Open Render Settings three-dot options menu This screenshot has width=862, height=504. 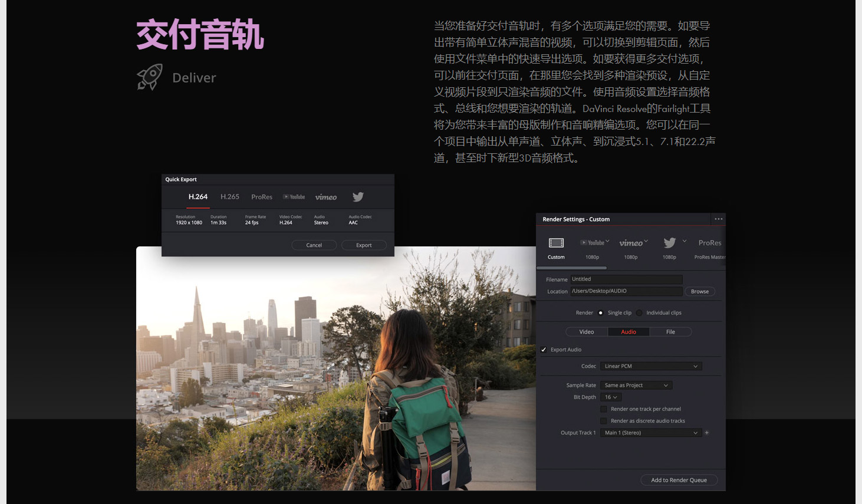(x=718, y=219)
